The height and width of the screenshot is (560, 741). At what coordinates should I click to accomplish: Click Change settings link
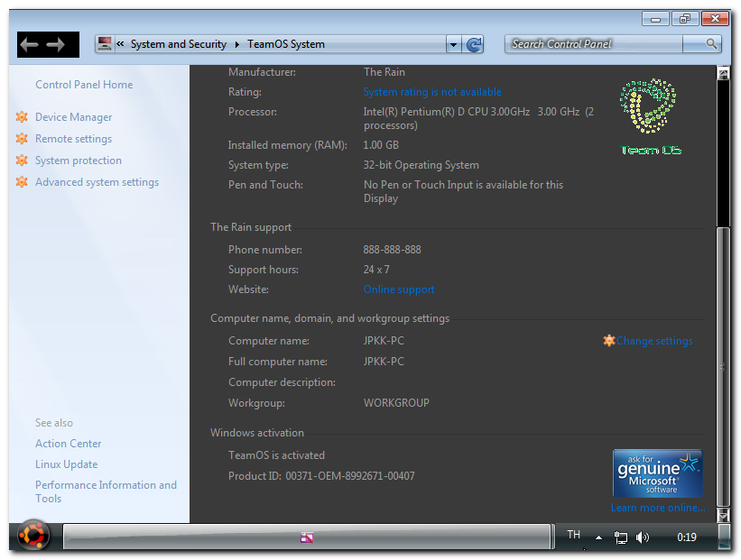pyautogui.click(x=654, y=341)
